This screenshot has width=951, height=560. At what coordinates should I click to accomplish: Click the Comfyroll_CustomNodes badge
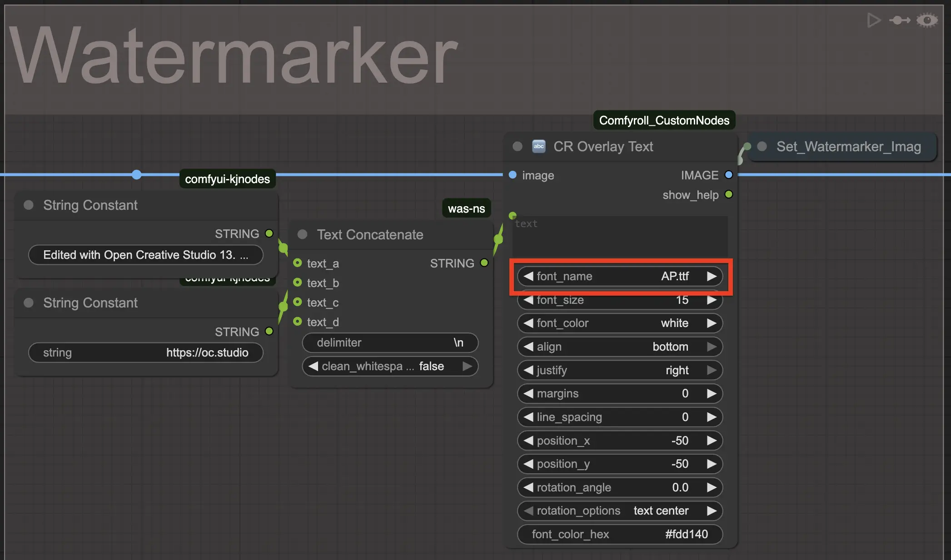tap(664, 120)
